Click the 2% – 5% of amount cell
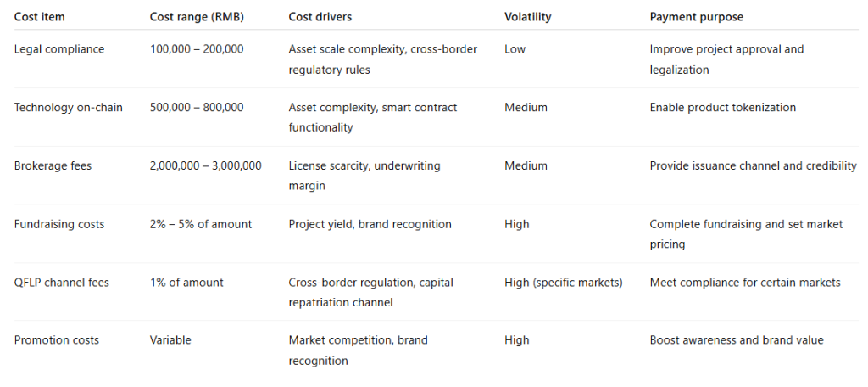This screenshot has width=868, height=387. tap(201, 224)
